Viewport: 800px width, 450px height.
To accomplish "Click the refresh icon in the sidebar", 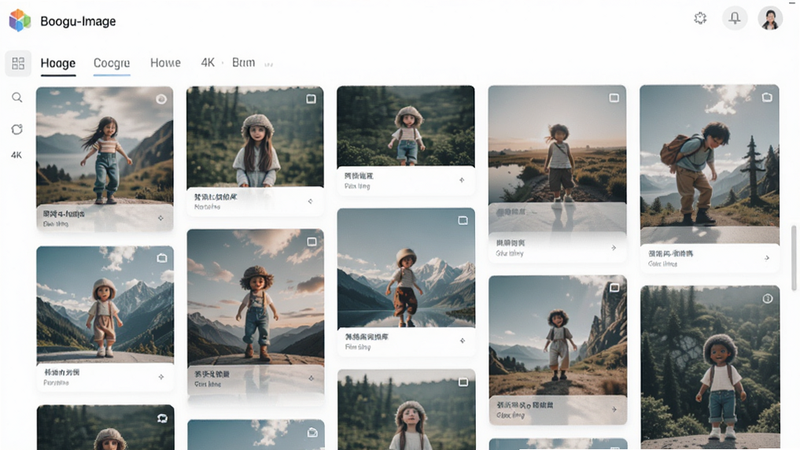I will [17, 130].
